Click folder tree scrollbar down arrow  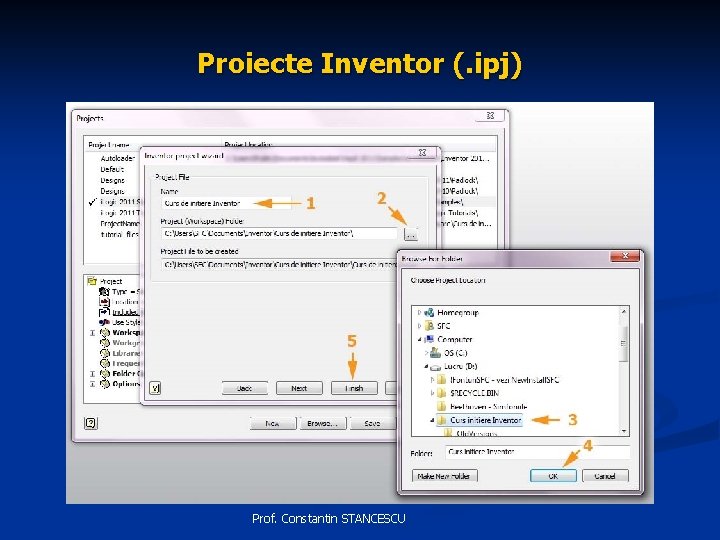tap(624, 431)
